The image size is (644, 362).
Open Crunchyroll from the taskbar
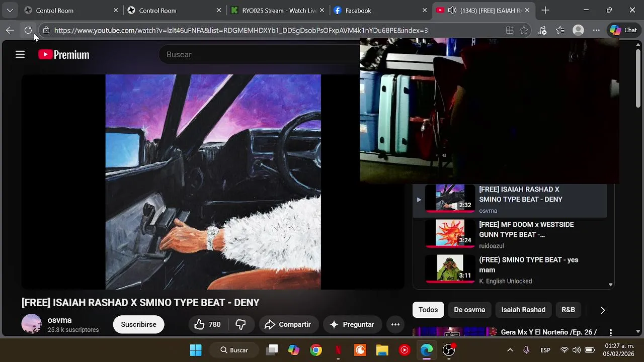point(360,350)
